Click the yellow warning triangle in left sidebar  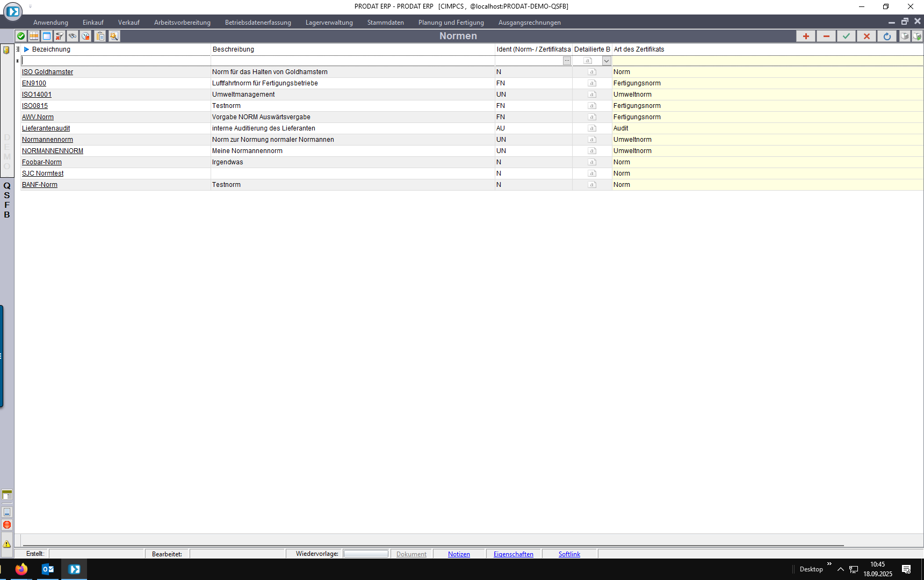(7, 544)
